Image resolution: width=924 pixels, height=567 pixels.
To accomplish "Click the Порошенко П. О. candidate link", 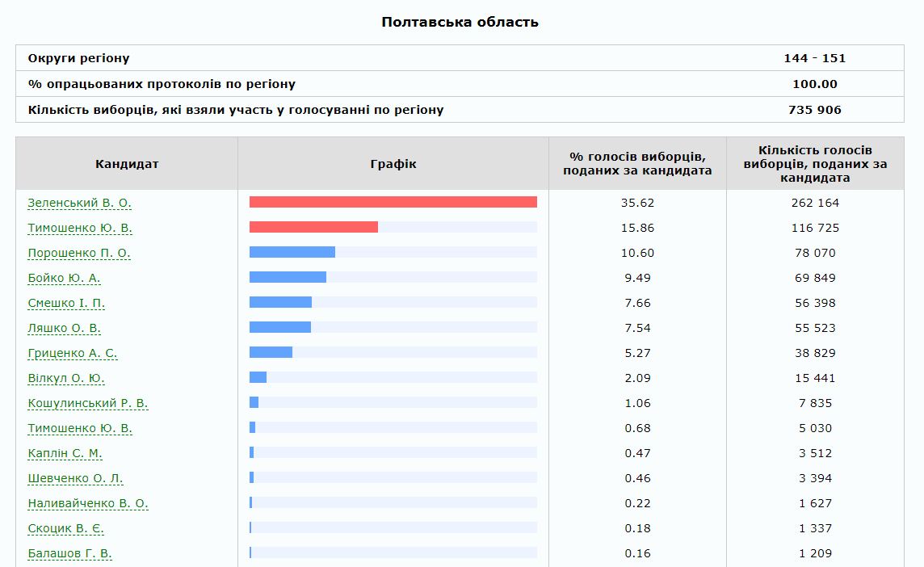I will (78, 253).
